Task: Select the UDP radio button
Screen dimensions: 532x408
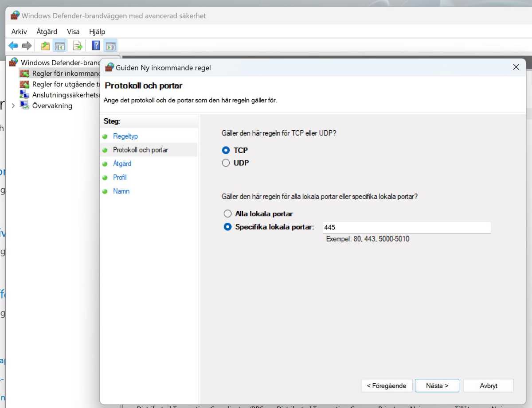Action: point(226,163)
